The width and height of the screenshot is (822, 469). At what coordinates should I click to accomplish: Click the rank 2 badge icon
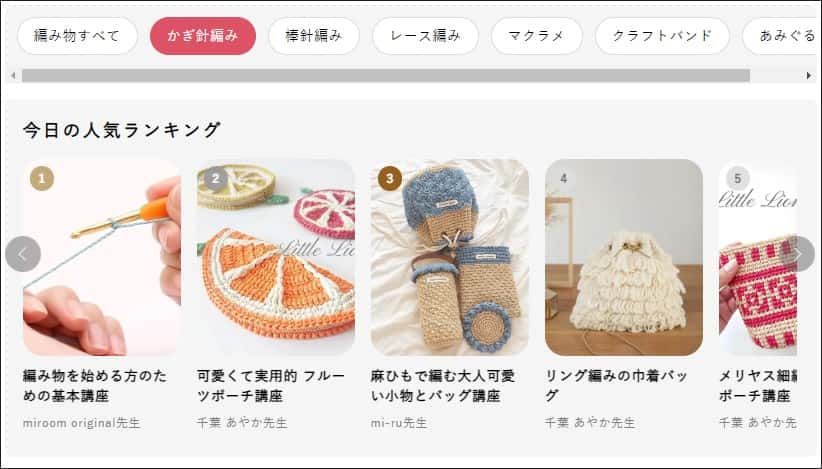pyautogui.click(x=215, y=179)
